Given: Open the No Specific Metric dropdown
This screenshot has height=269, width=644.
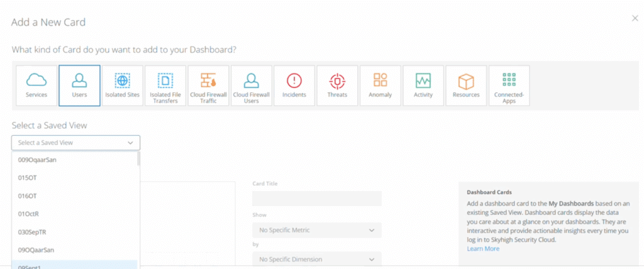Looking at the screenshot, I should [316, 230].
